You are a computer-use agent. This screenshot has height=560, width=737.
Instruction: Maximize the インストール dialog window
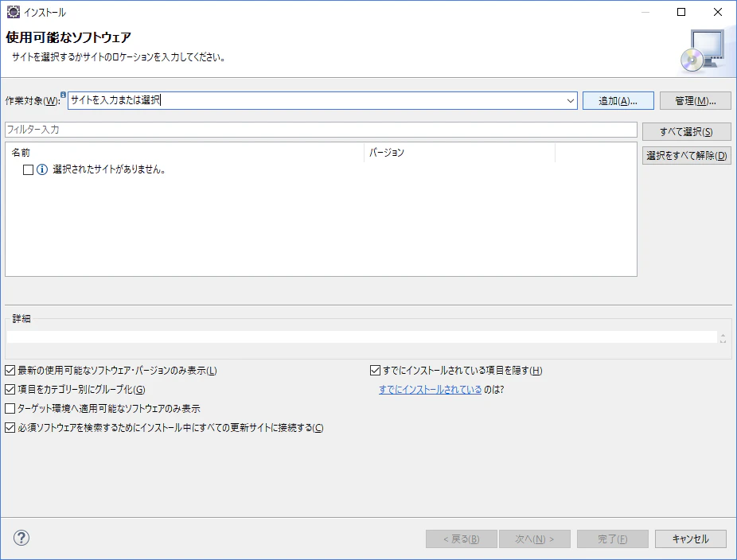coord(681,12)
